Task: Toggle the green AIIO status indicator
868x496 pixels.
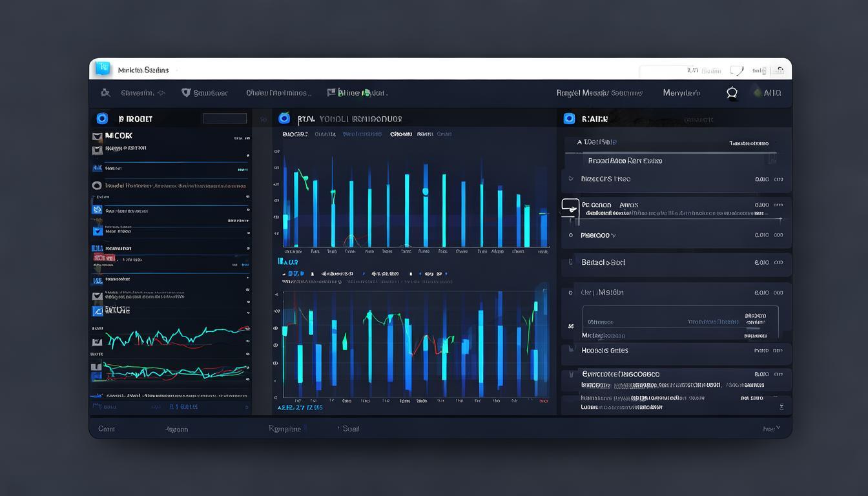Action: pos(758,93)
